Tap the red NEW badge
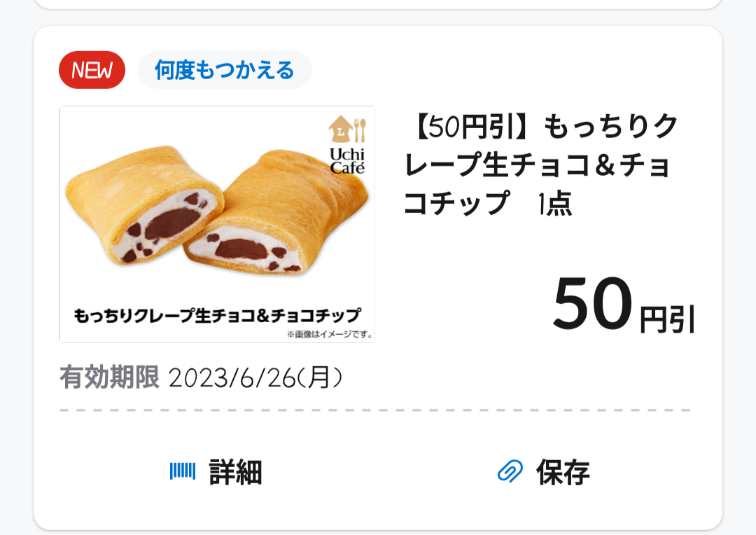 pyautogui.click(x=92, y=70)
